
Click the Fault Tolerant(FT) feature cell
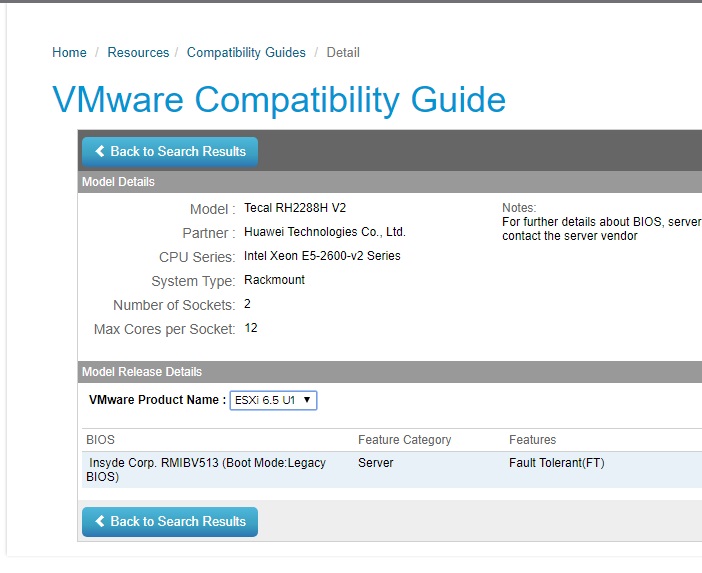556,463
